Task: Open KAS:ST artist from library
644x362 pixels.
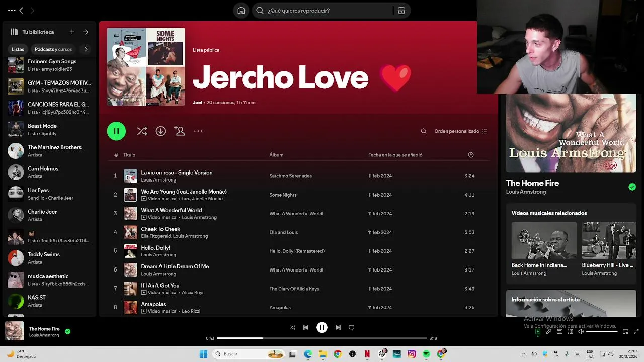Action: point(49,301)
